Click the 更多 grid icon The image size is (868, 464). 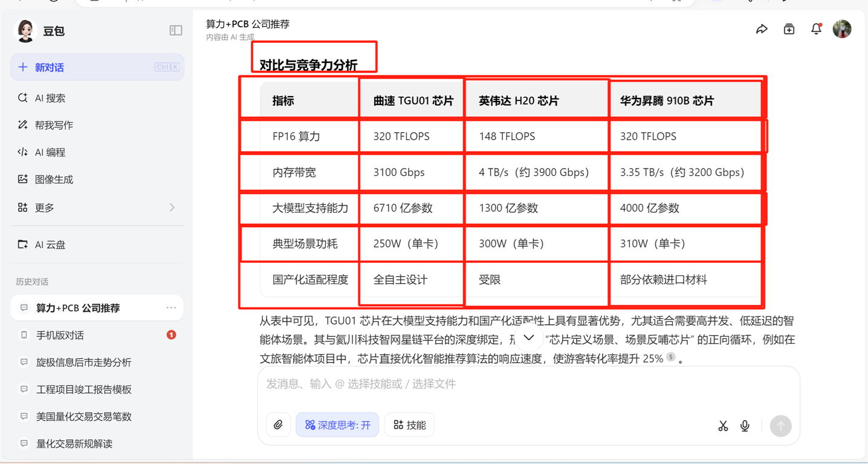[x=23, y=207]
